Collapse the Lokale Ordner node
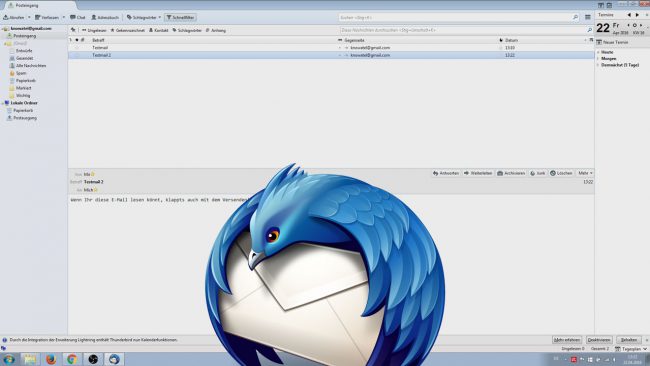The width and height of the screenshot is (650, 366). coord(2,103)
